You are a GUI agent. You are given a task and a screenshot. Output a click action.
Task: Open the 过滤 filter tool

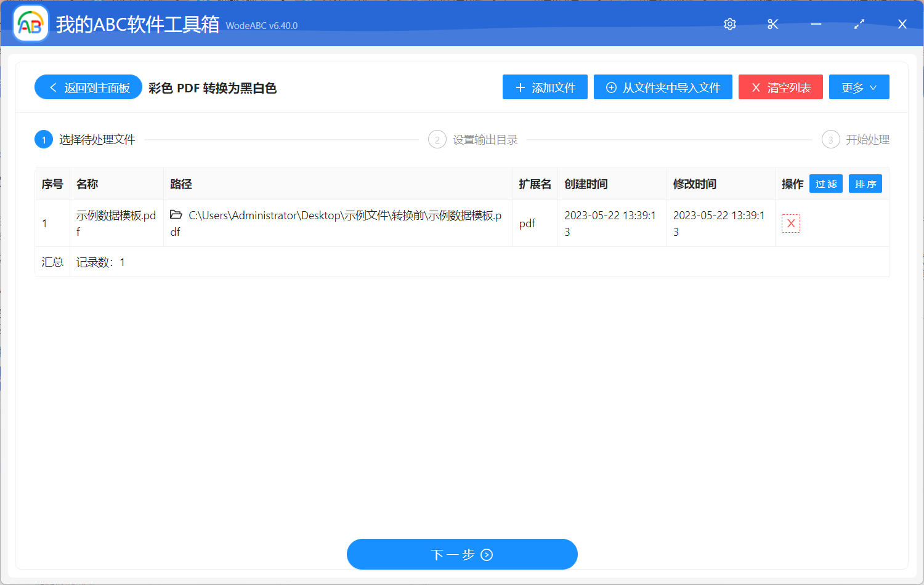[x=825, y=184]
